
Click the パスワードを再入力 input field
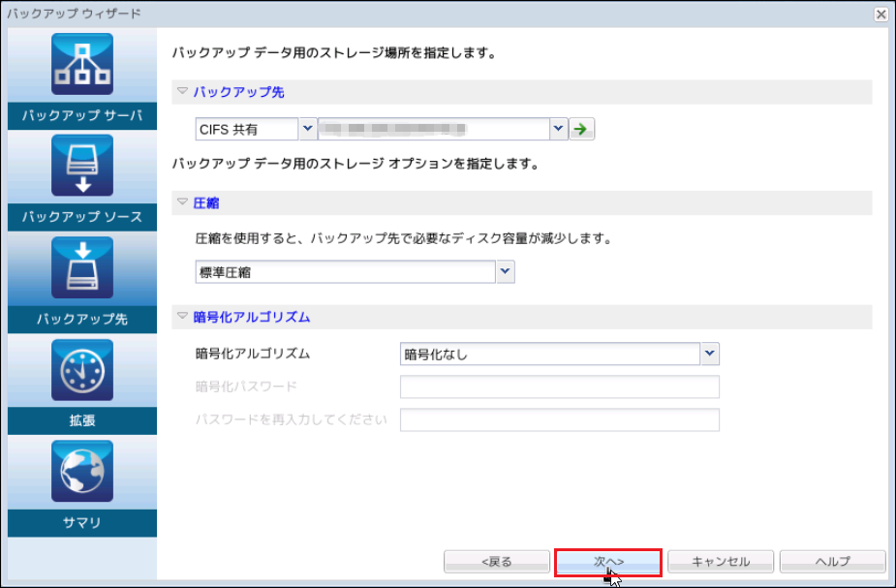(x=560, y=420)
